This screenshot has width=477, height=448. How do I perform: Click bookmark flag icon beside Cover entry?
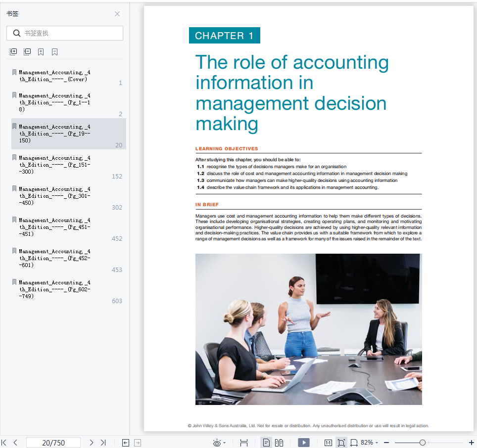tap(14, 72)
